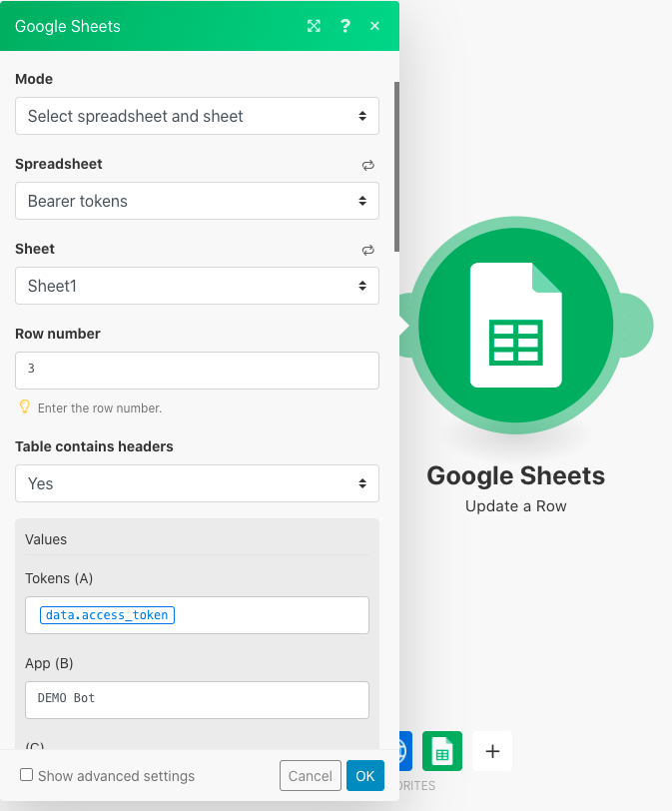Click the Show advanced settings label
Viewport: 672px width, 811px height.
coord(116,776)
